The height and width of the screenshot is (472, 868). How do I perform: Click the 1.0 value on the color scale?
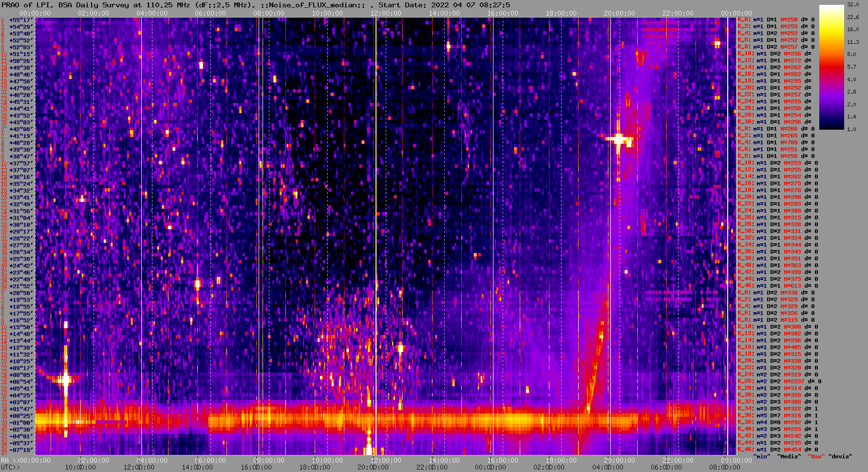(851, 129)
